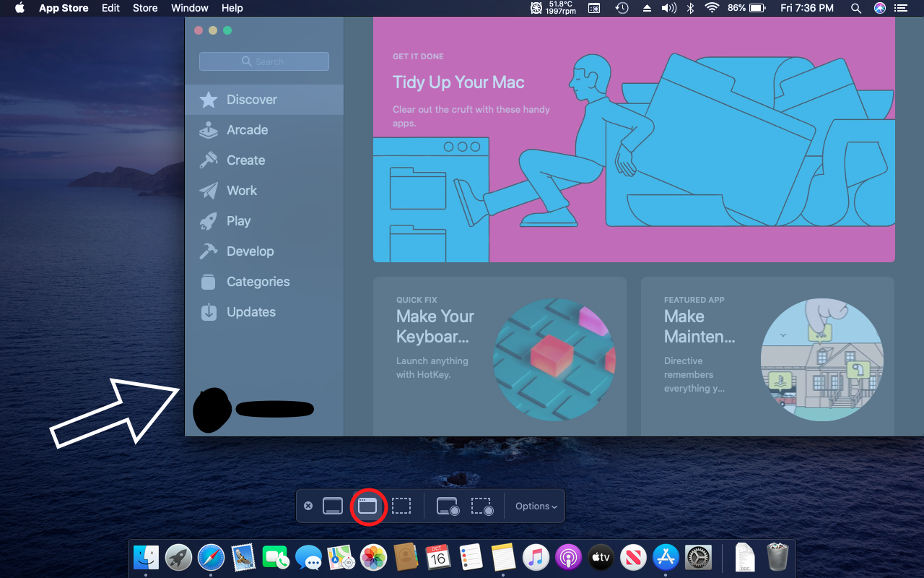
Task: Select Record Entire Screen icon
Action: (x=448, y=506)
